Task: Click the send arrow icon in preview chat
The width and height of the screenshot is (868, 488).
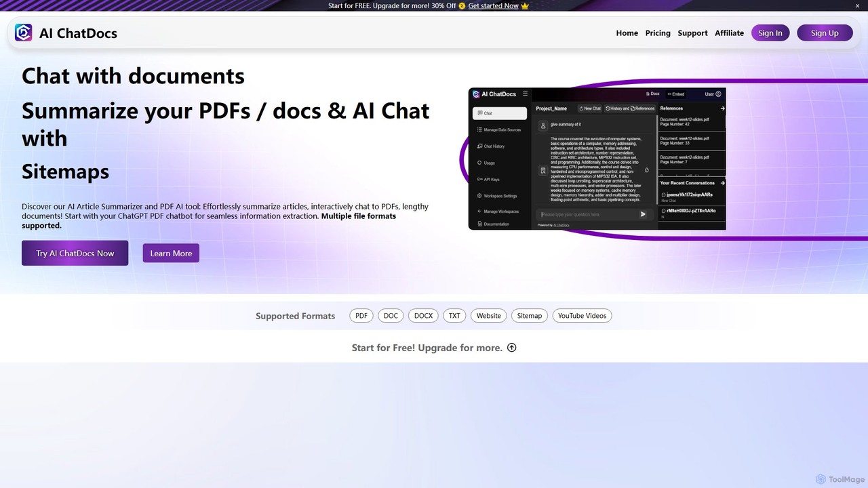Action: [x=643, y=214]
